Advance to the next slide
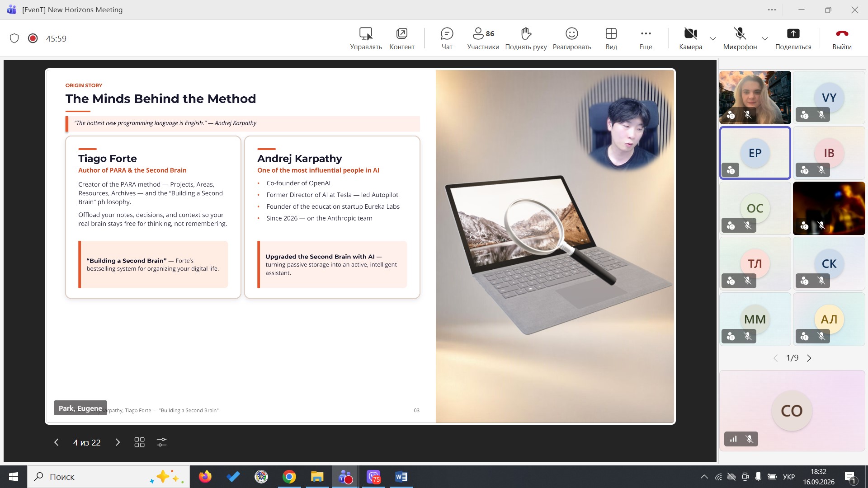The image size is (868, 488). point(118,442)
